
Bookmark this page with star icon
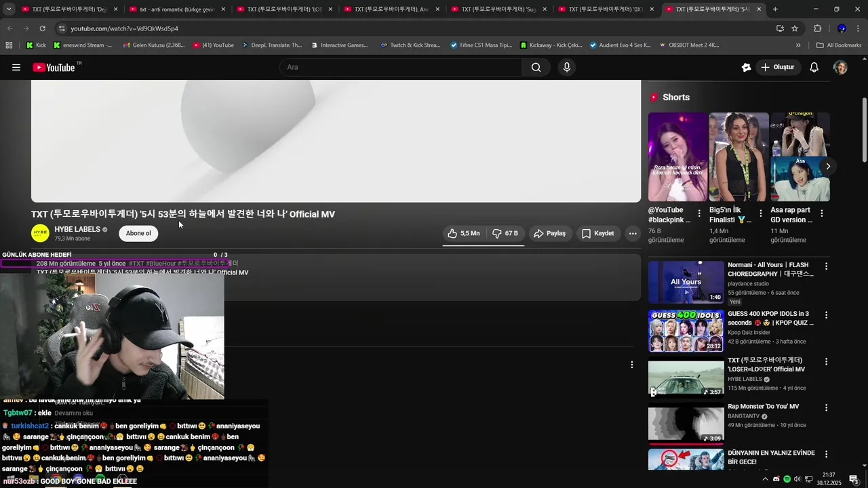click(x=795, y=28)
